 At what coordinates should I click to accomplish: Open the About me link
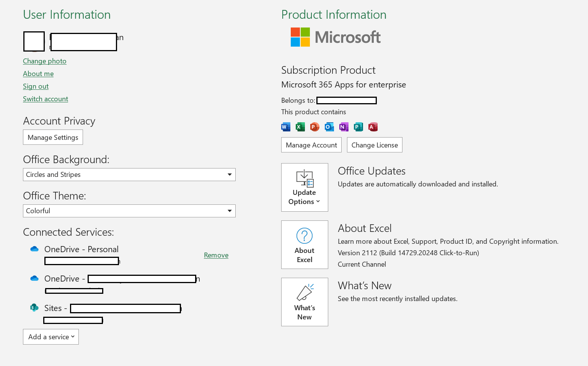coord(38,74)
